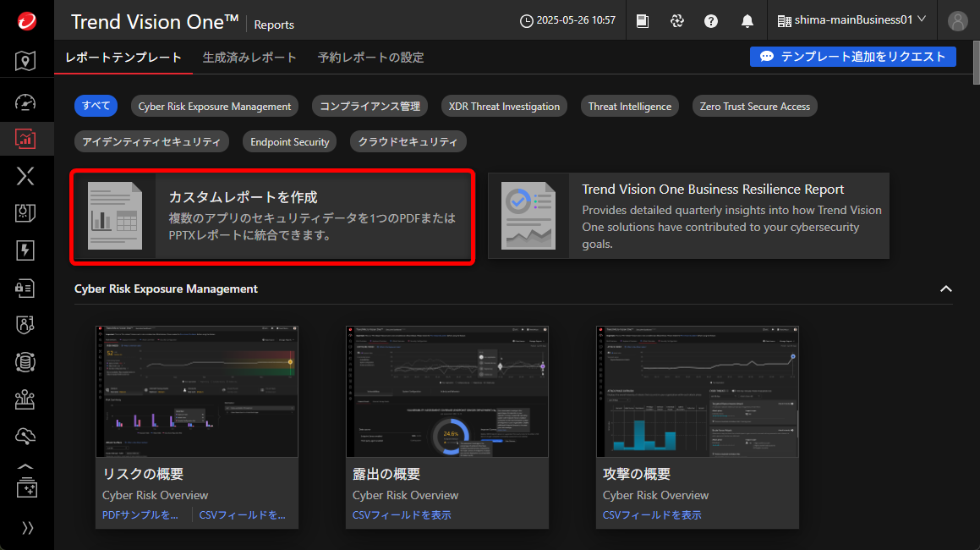
Task: Click テンプレート追加をリクエスト button
Action: (852, 57)
